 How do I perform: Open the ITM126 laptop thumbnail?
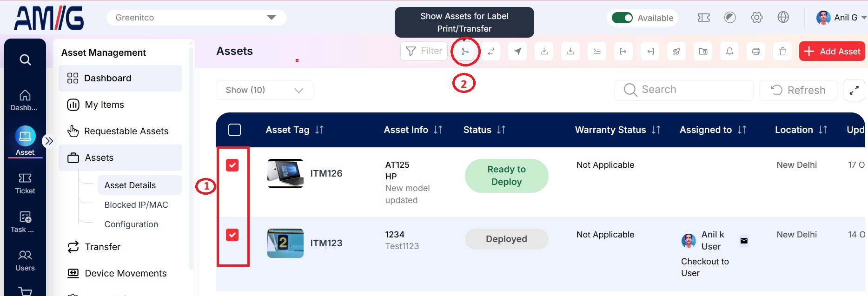[x=285, y=173]
